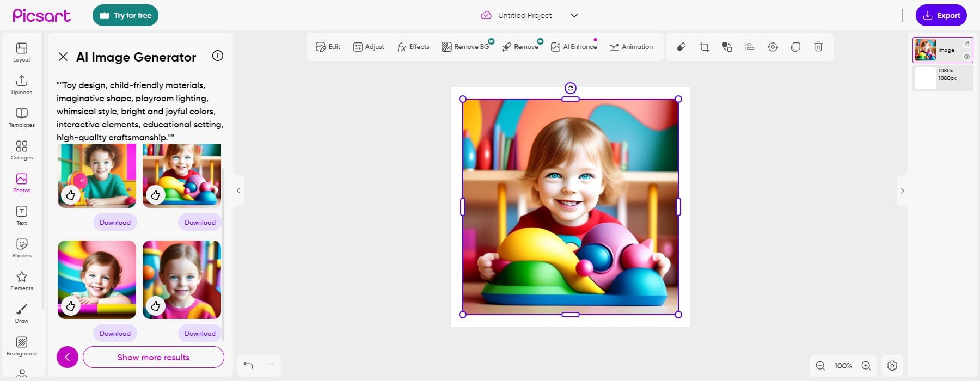Zoom in on the canvas
980x381 pixels.
coord(866,366)
